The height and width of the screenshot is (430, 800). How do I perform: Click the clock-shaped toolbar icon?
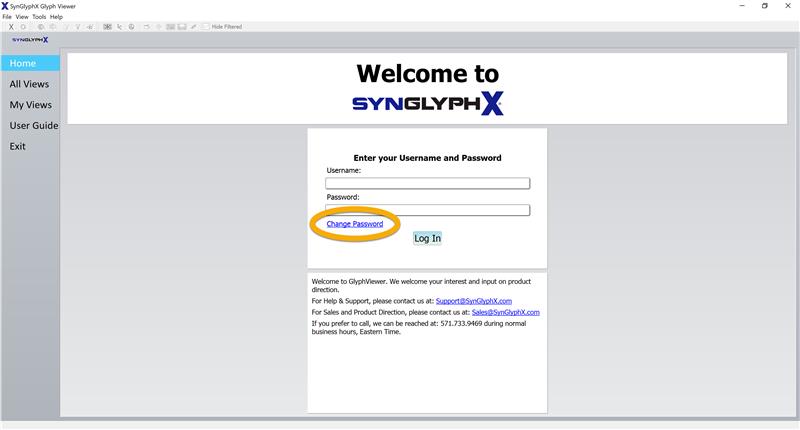tap(131, 27)
